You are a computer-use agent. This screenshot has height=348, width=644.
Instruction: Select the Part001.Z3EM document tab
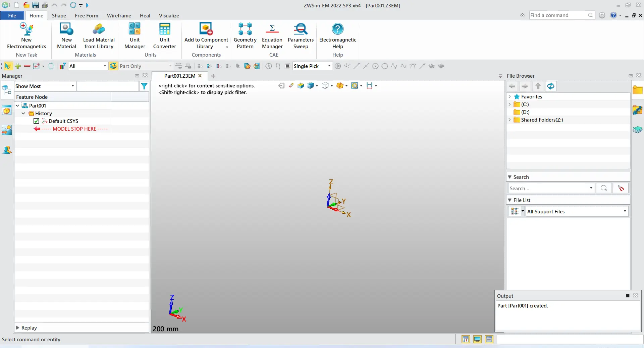coord(180,76)
